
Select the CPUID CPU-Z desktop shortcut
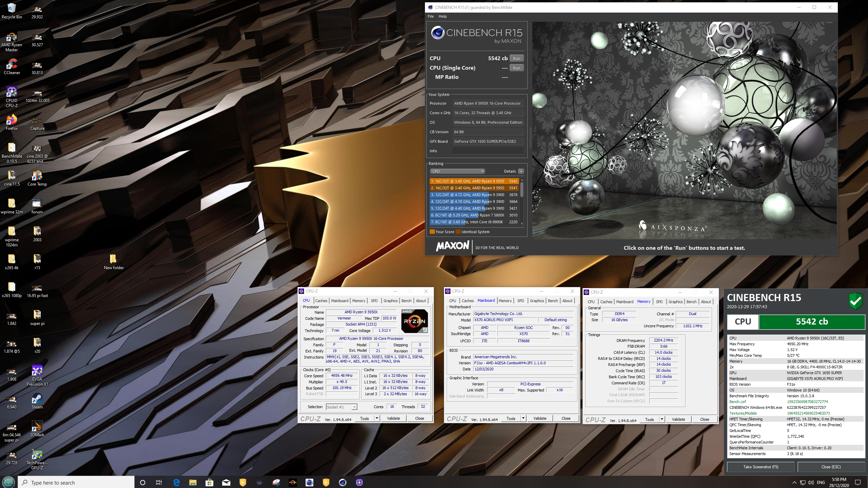tap(12, 97)
